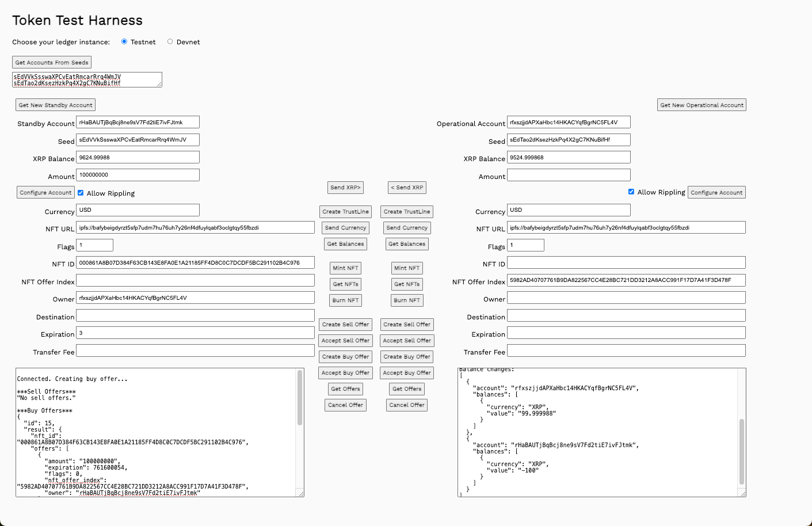Focus the standby Amount input field
812x526 pixels.
138,175
